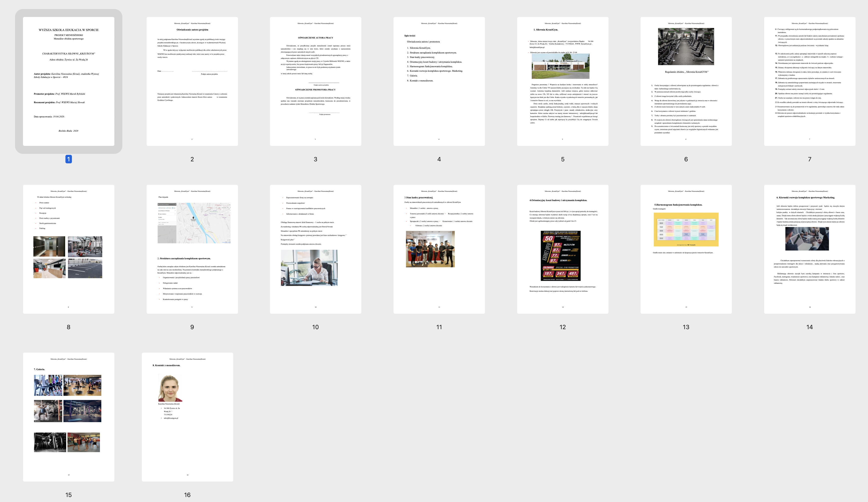Open page 3 'Oświadczenie autora pracy' thumbnail
This screenshot has width=868, height=502.
(x=315, y=81)
